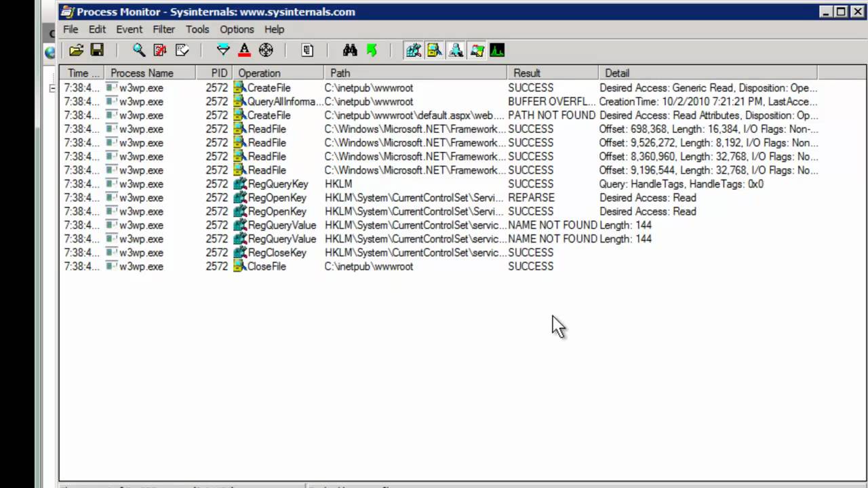868x488 pixels.
Task: Click detail Offset: 9,526,272, Length: 8,192
Action: pyautogui.click(x=709, y=143)
